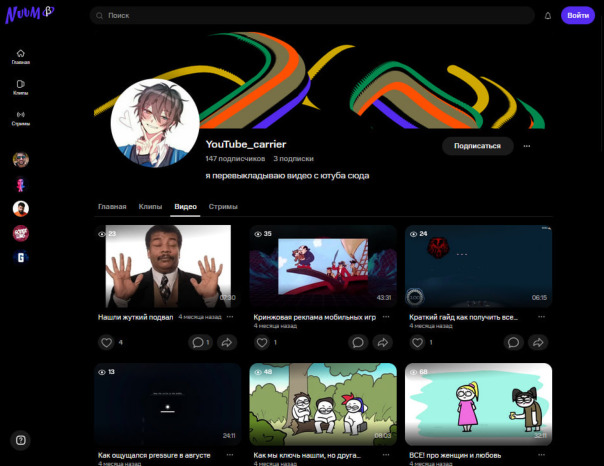Viewport: 604px width, 466px height.
Task: Click views eye icon showing 35
Action: pos(258,234)
